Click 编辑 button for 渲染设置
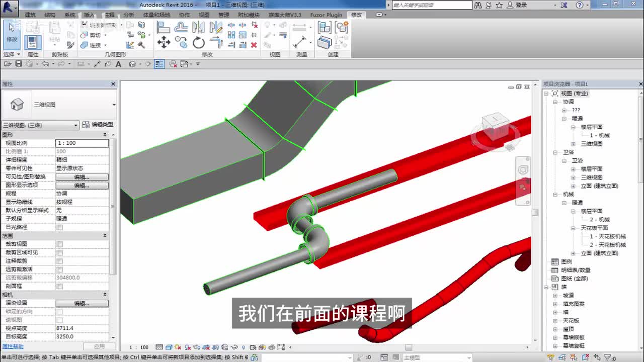The height and width of the screenshot is (362, 644). pyautogui.click(x=82, y=303)
